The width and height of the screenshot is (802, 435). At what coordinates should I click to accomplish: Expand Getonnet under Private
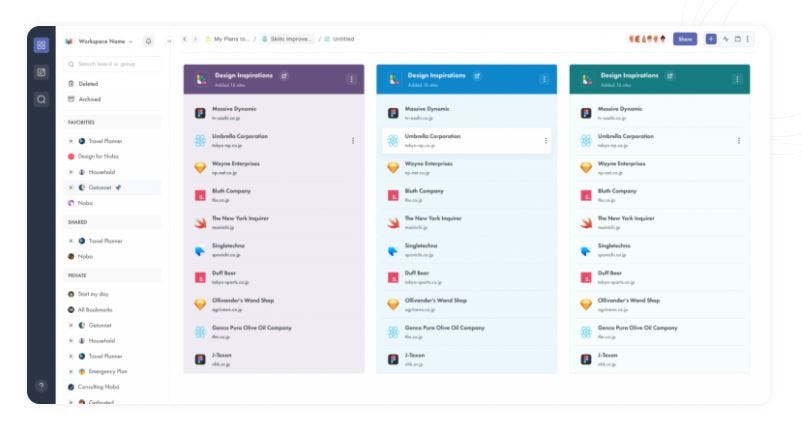click(71, 325)
